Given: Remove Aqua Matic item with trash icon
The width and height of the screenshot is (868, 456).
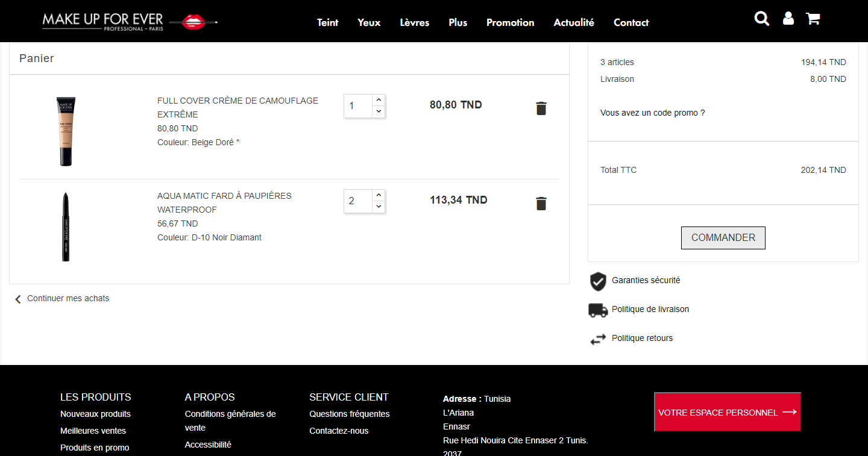Looking at the screenshot, I should tap(541, 204).
